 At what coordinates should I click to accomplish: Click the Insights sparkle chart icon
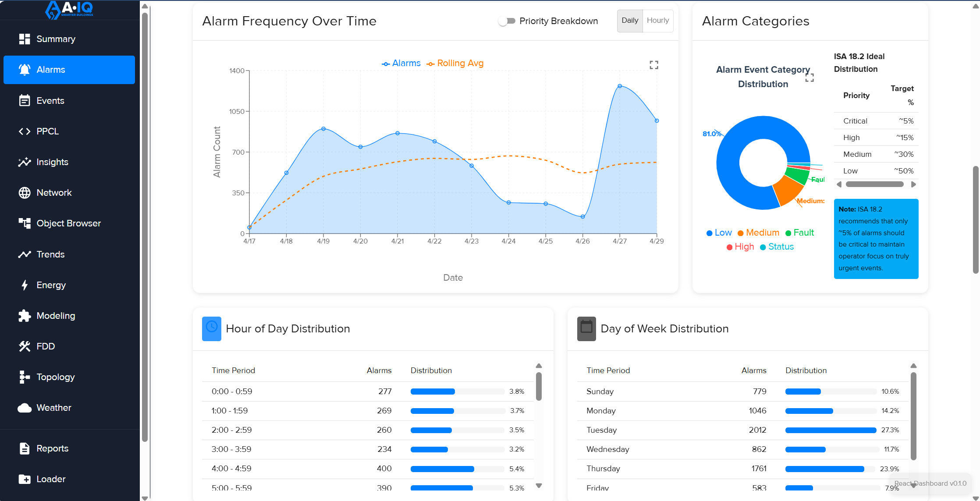25,162
